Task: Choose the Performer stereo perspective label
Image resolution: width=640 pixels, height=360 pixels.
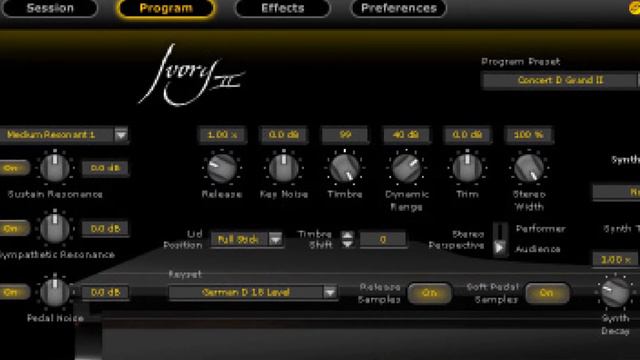Action: [x=540, y=229]
